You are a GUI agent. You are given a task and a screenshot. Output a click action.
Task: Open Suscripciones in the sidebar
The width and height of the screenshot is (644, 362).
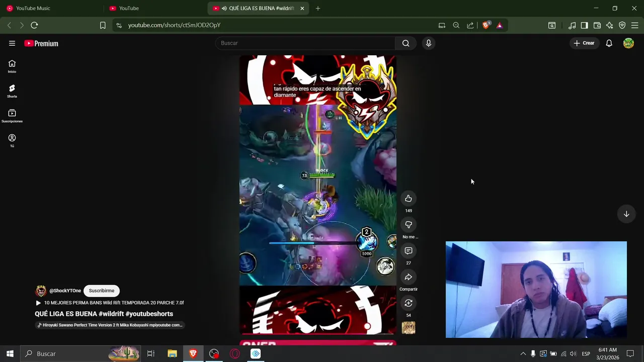(x=12, y=116)
